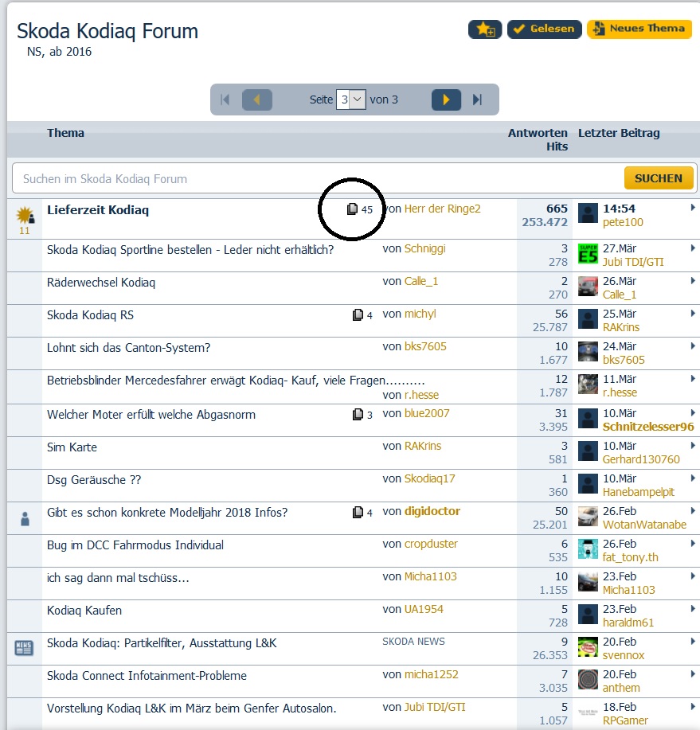
Task: Click the news icon beside Partikelfilter thread
Action: [x=24, y=647]
